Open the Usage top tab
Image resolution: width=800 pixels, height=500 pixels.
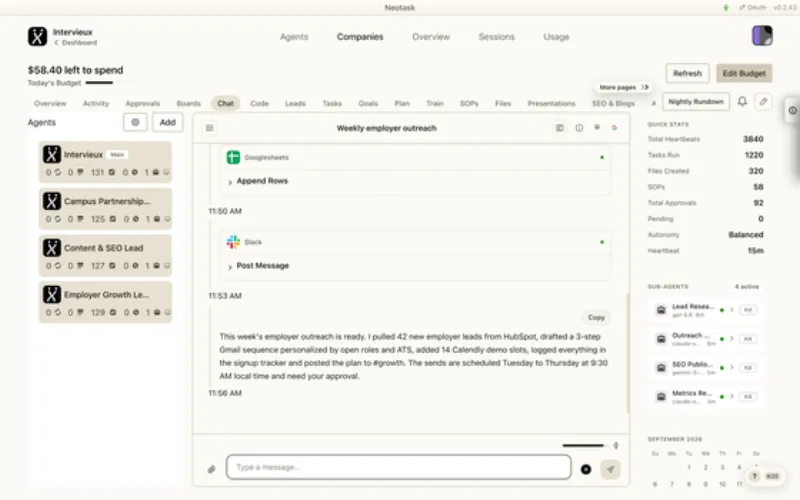[556, 37]
